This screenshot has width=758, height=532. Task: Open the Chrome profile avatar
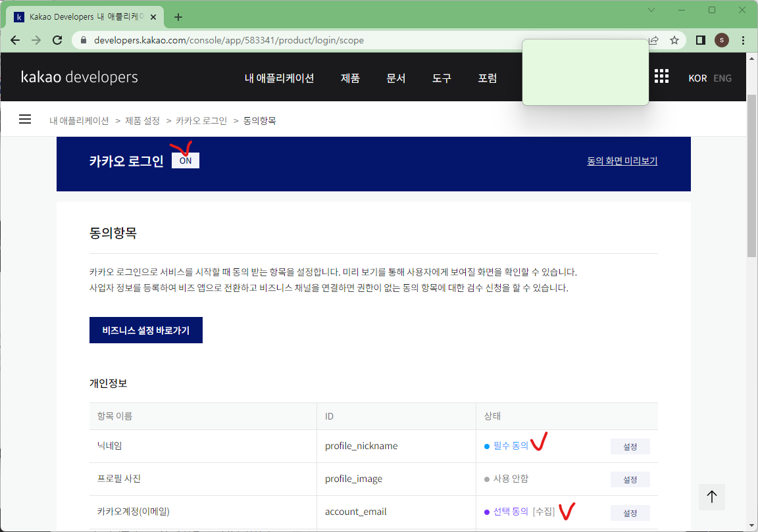coord(722,40)
